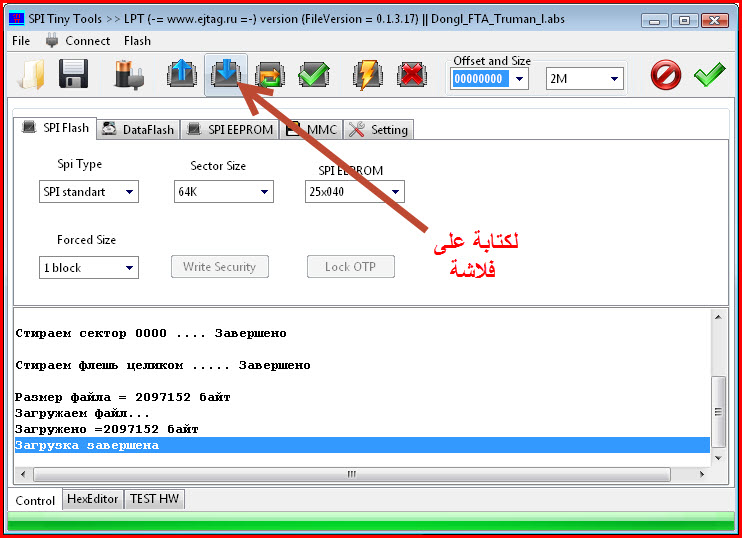Open the TEST HW bottom tab
The image size is (742, 538).
154,499
